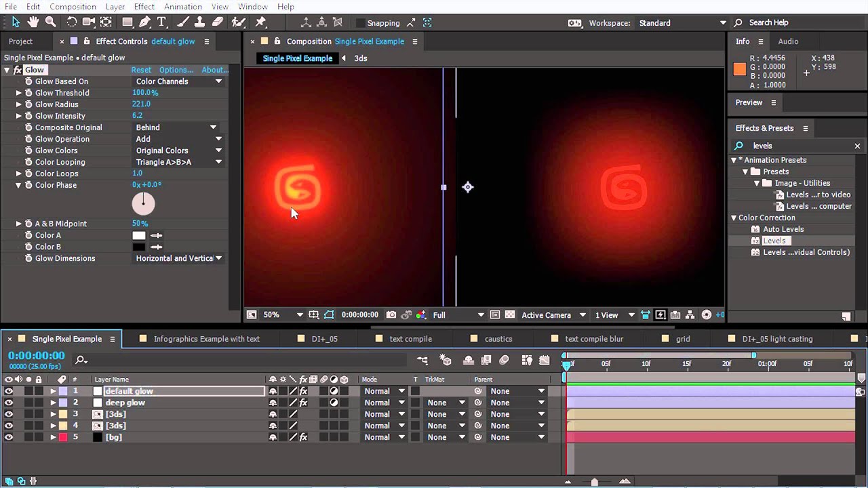This screenshot has height=488, width=868.
Task: Select the Eraser tool
Action: pyautogui.click(x=218, y=22)
